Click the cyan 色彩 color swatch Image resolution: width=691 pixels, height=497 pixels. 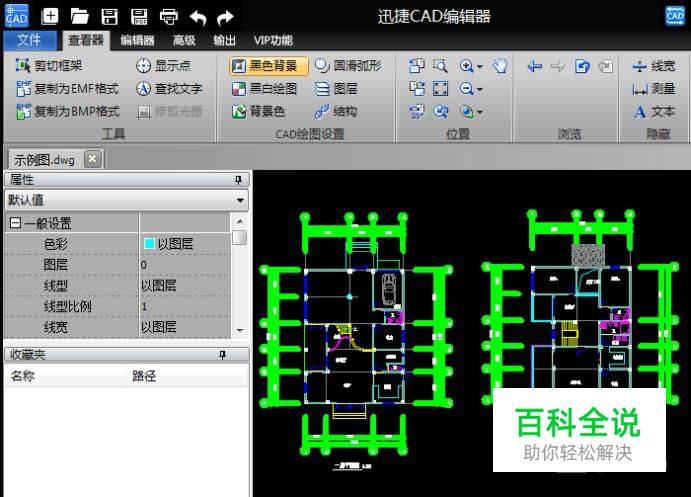click(x=149, y=243)
